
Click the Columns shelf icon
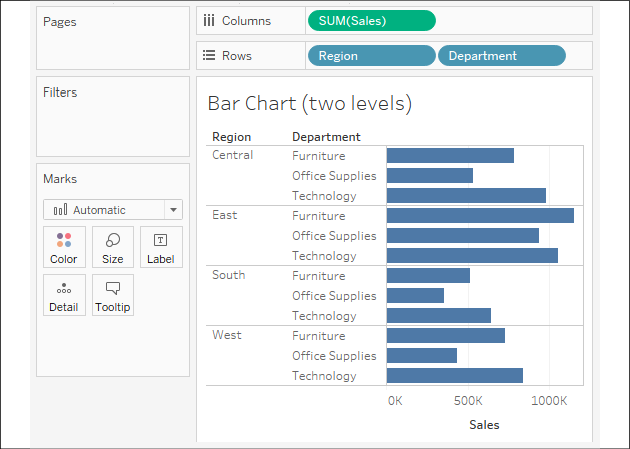click(209, 21)
